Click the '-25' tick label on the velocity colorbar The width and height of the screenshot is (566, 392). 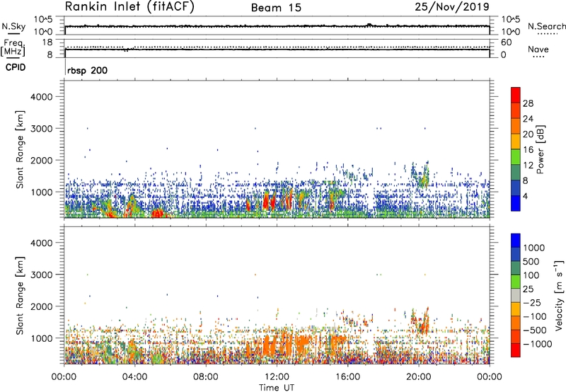coord(532,302)
